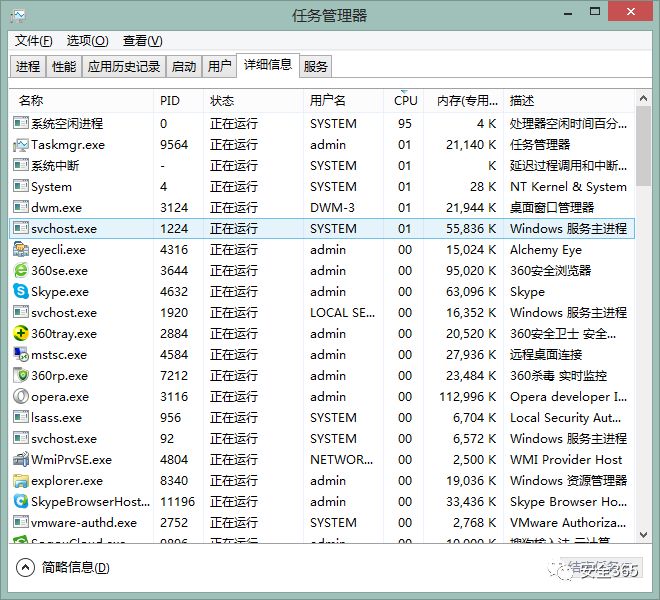Collapse to 简略信息 view
The image size is (660, 600).
point(63,568)
